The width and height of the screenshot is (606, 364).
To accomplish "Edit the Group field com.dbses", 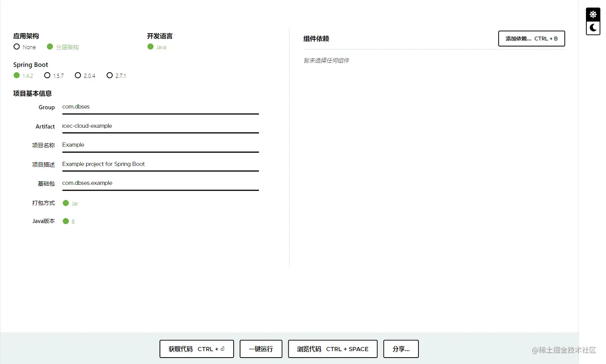I will pos(160,107).
